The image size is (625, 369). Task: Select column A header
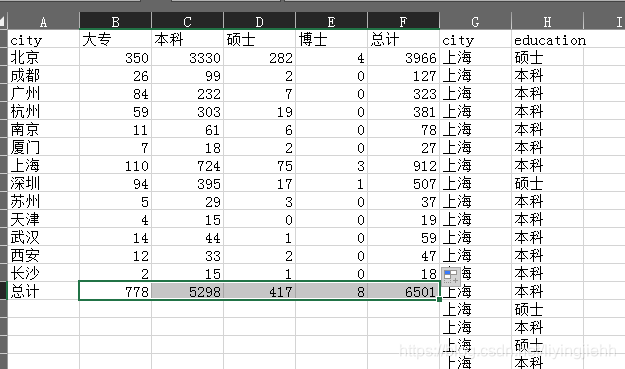click(43, 22)
